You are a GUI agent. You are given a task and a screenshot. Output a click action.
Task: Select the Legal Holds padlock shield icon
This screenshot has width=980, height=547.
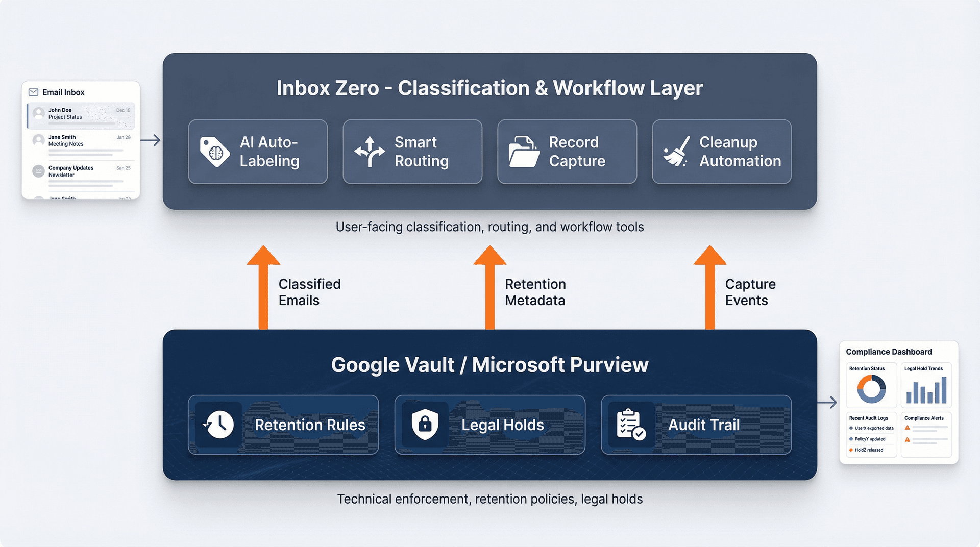point(426,425)
